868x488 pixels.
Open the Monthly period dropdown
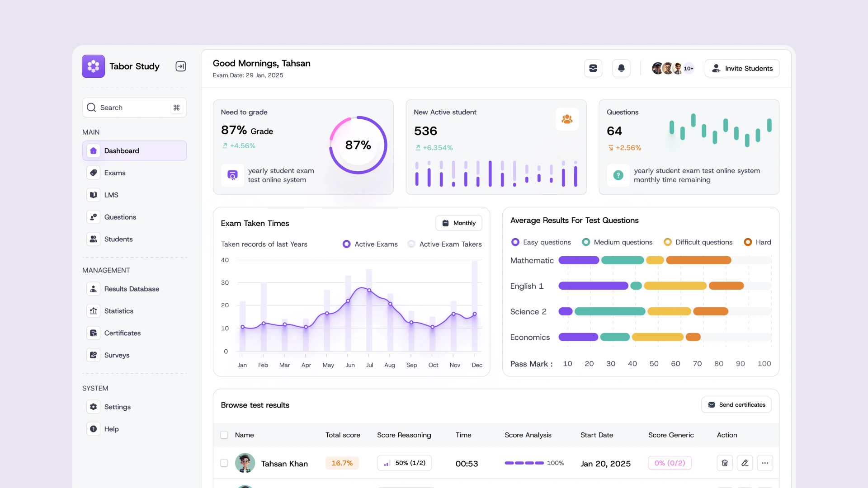(x=459, y=223)
